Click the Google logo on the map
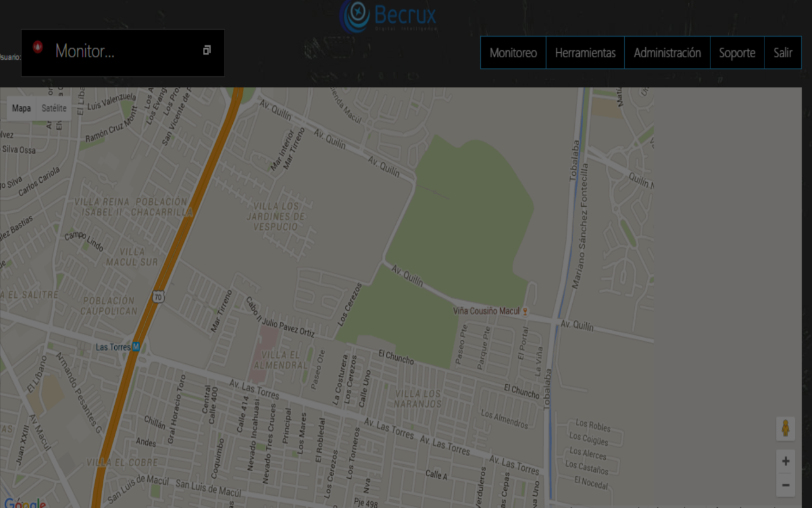Image resolution: width=812 pixels, height=508 pixels. click(24, 503)
